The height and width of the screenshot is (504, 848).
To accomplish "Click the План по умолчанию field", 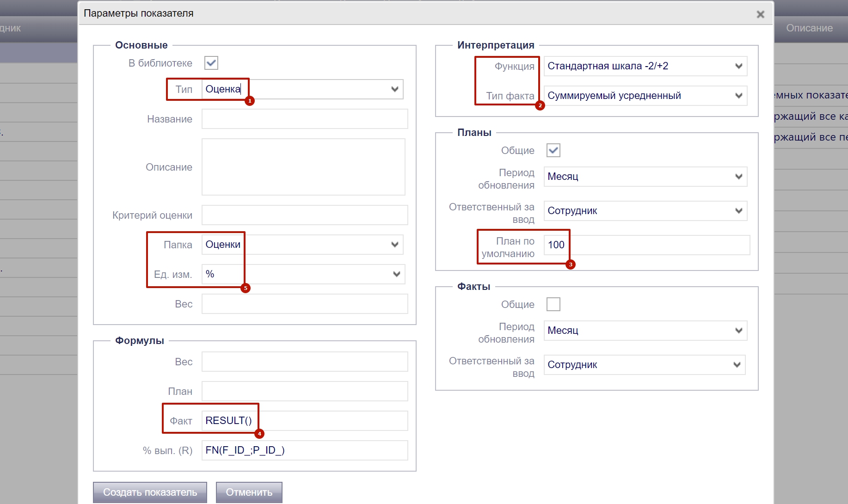I will tap(646, 245).
